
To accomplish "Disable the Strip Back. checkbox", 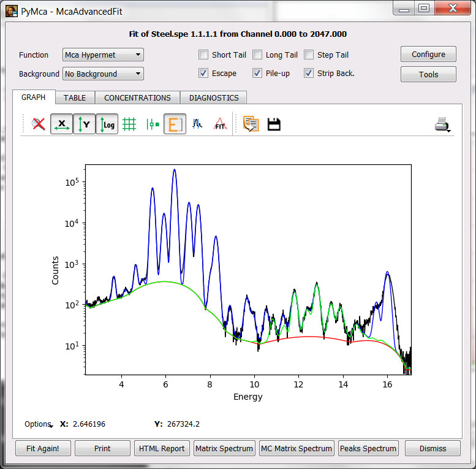I will click(309, 74).
